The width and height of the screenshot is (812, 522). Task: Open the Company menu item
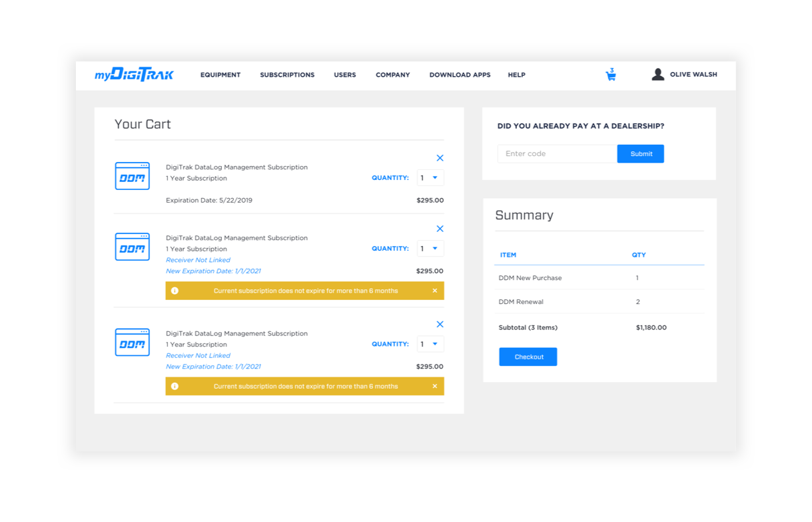393,75
